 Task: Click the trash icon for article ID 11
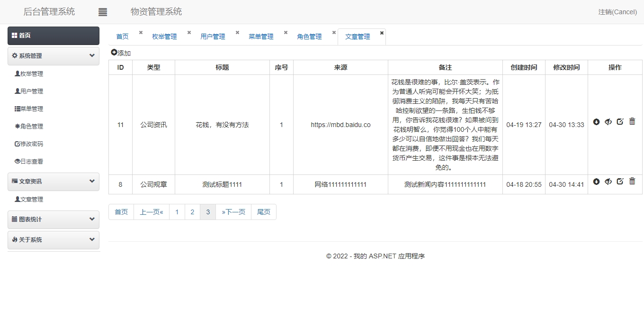632,121
